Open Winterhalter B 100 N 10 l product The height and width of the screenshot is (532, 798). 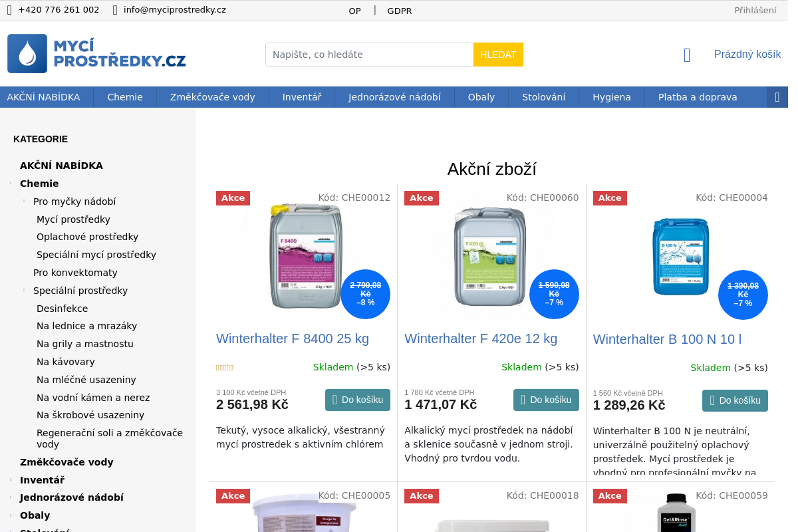[667, 339]
